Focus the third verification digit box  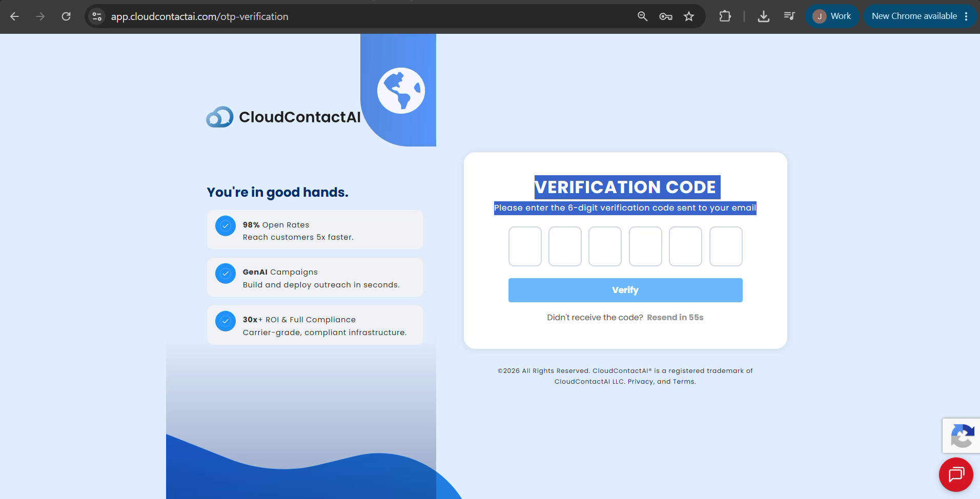(605, 246)
